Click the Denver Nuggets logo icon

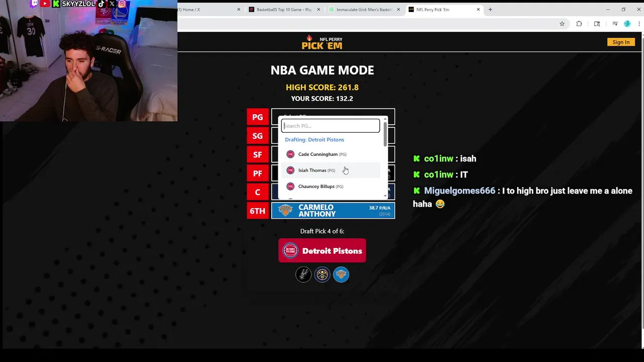[322, 275]
